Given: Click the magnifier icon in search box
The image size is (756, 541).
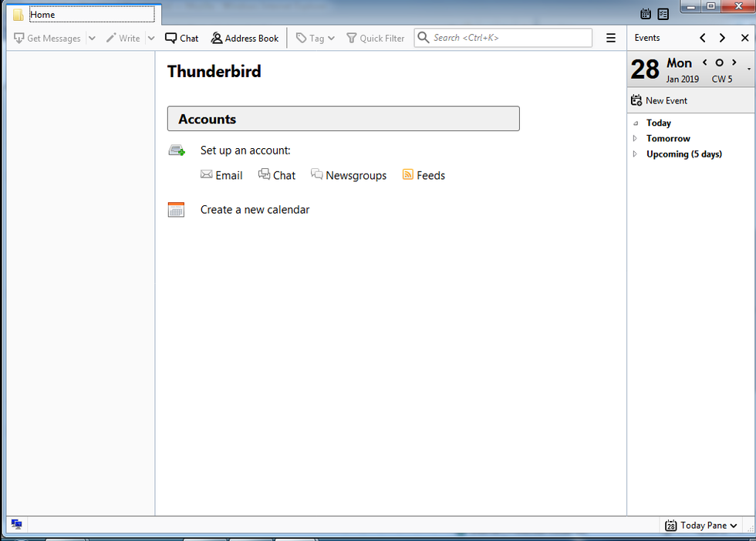Looking at the screenshot, I should click(x=424, y=38).
